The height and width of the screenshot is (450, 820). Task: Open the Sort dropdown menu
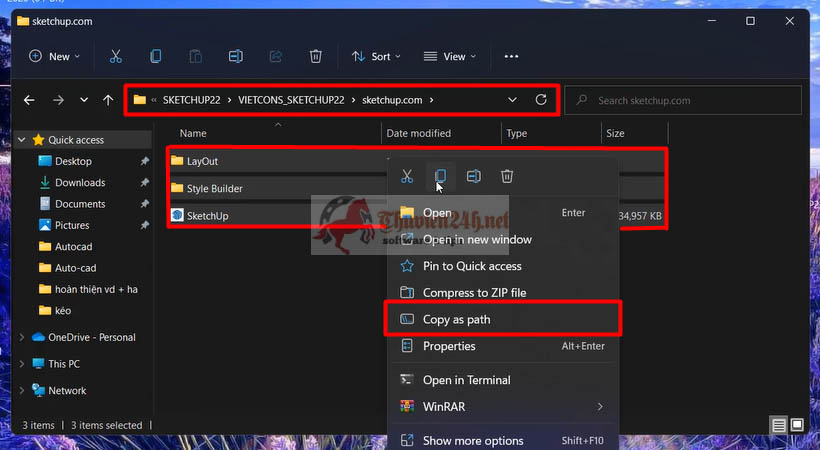pos(376,57)
